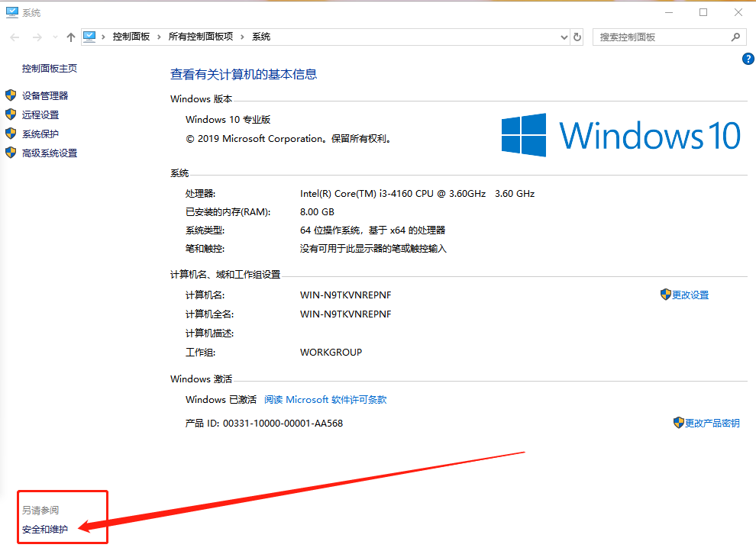Viewport: 756px width, 551px height.
Task: Select computer name value beside 计算机名:
Action: [x=346, y=295]
